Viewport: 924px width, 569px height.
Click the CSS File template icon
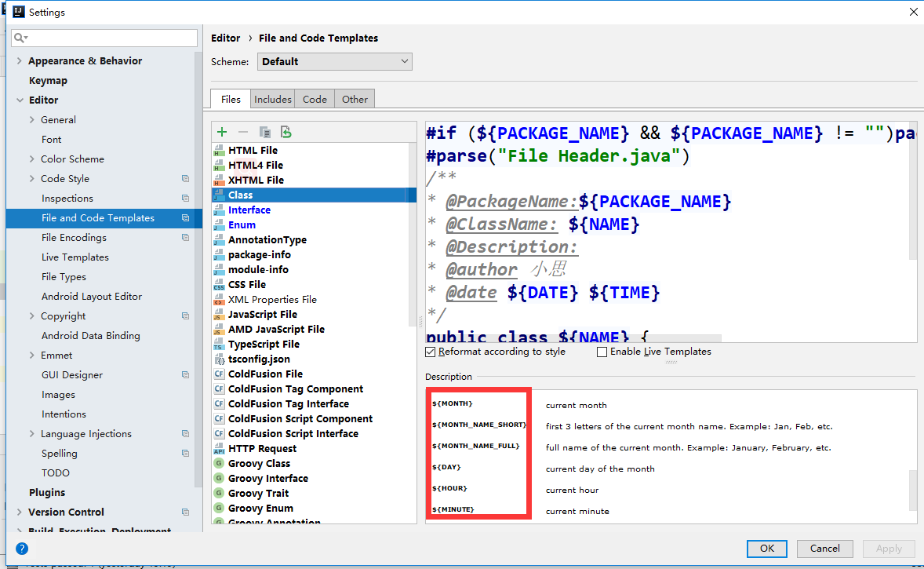[219, 285]
